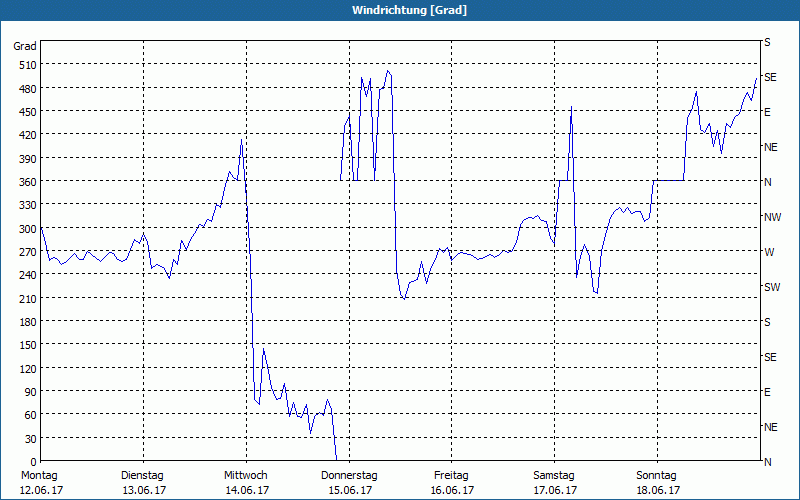The image size is (800, 500).
Task: Click the SW compass direction label
Action: click(x=771, y=287)
